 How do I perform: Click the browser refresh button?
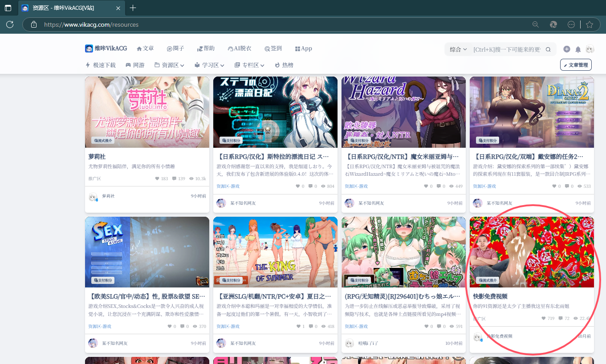tap(10, 24)
